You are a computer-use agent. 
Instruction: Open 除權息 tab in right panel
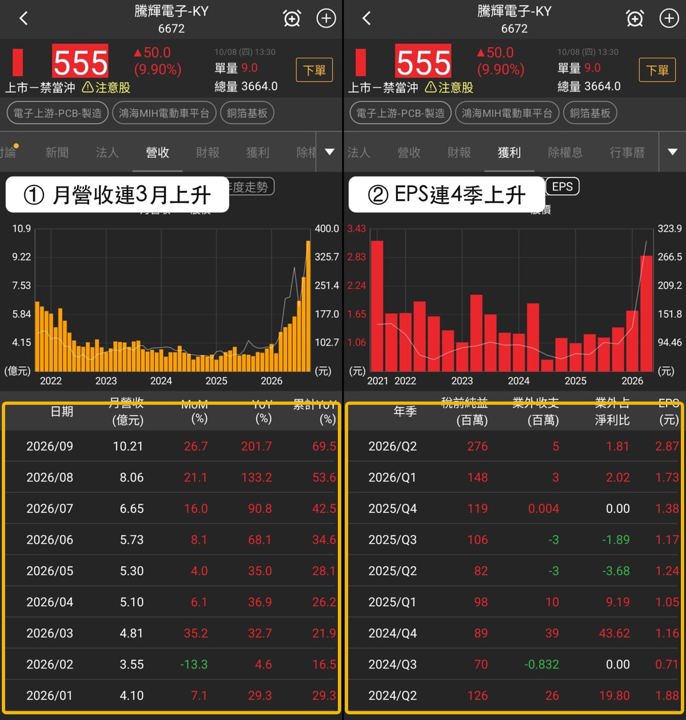565,152
